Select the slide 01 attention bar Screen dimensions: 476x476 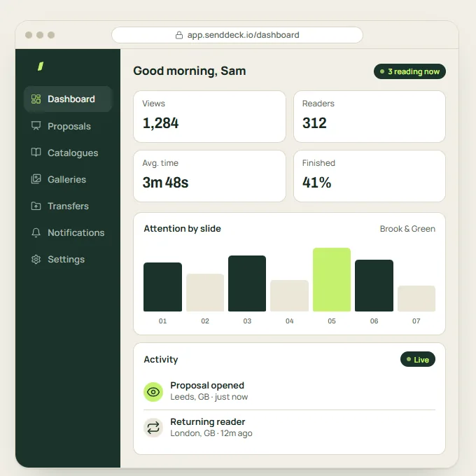[x=162, y=287]
